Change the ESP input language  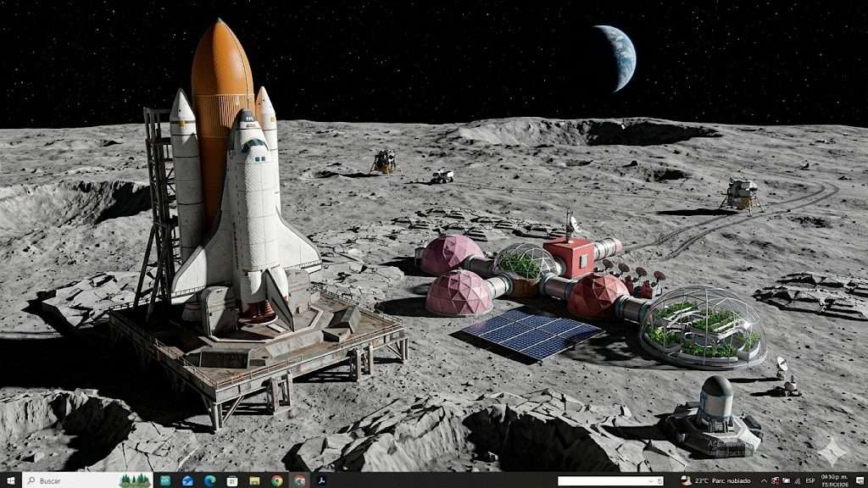tap(810, 481)
